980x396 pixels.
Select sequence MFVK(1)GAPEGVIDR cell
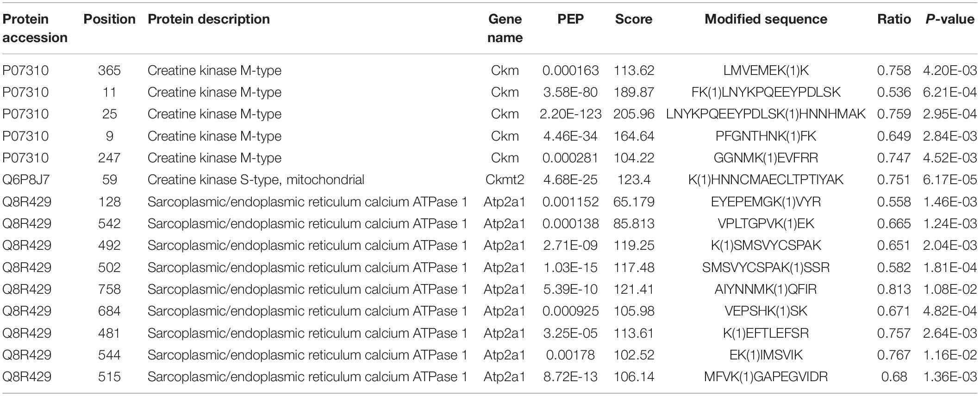pyautogui.click(x=766, y=377)
